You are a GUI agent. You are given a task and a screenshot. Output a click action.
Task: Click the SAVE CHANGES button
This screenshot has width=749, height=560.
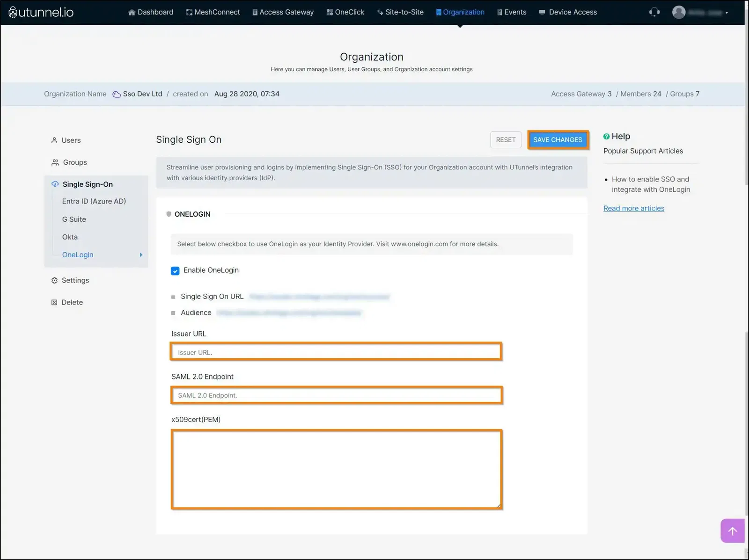tap(558, 140)
